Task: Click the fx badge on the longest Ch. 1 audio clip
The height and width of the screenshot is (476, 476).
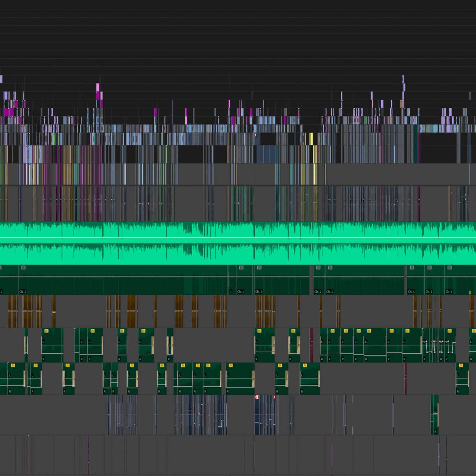Action: [23, 268]
